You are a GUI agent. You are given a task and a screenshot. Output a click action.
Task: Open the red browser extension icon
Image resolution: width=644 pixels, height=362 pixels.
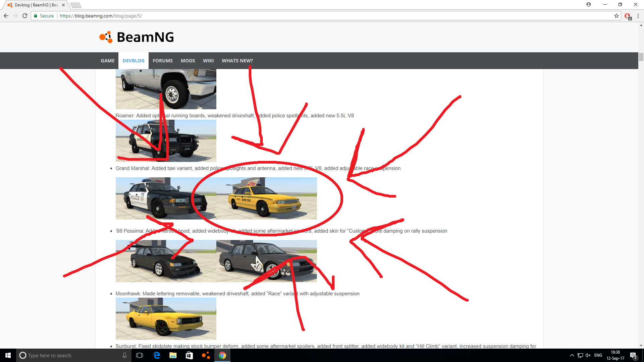(x=628, y=16)
